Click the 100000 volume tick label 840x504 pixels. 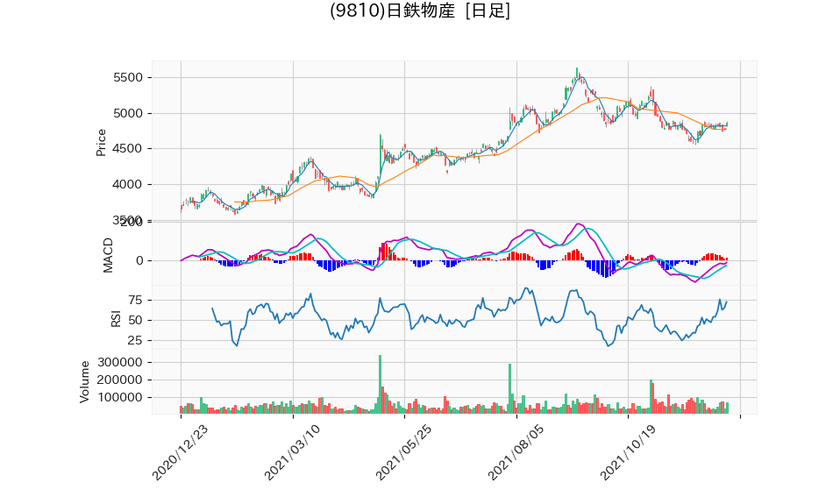pyautogui.click(x=120, y=397)
